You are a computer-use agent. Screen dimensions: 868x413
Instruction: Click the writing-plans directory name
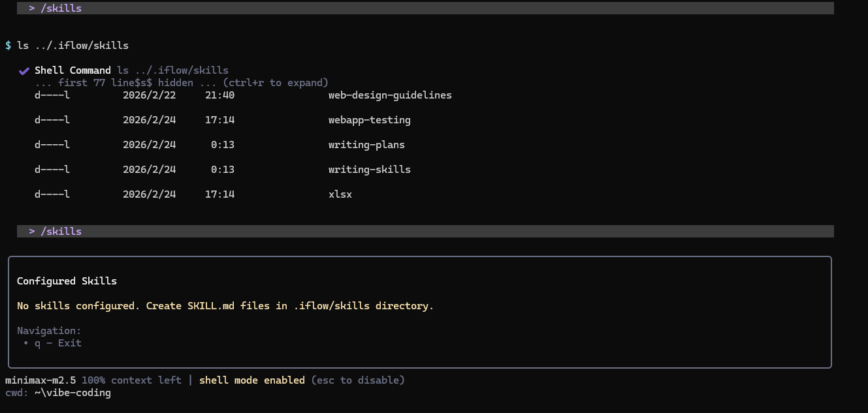pyautogui.click(x=366, y=145)
